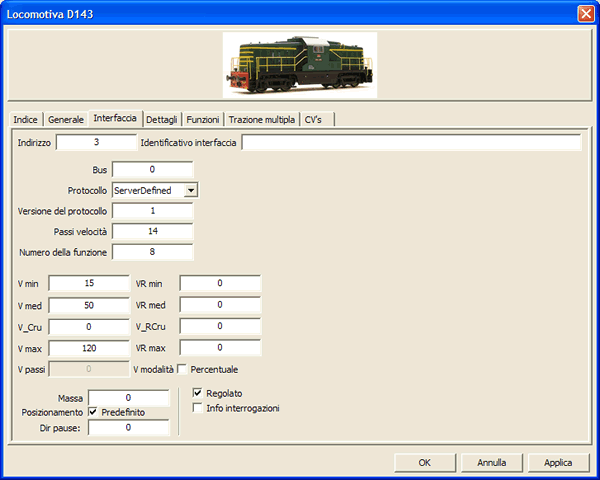Toggle the Predefinito positioning checkbox
This screenshot has height=480, width=600.
pos(93,411)
